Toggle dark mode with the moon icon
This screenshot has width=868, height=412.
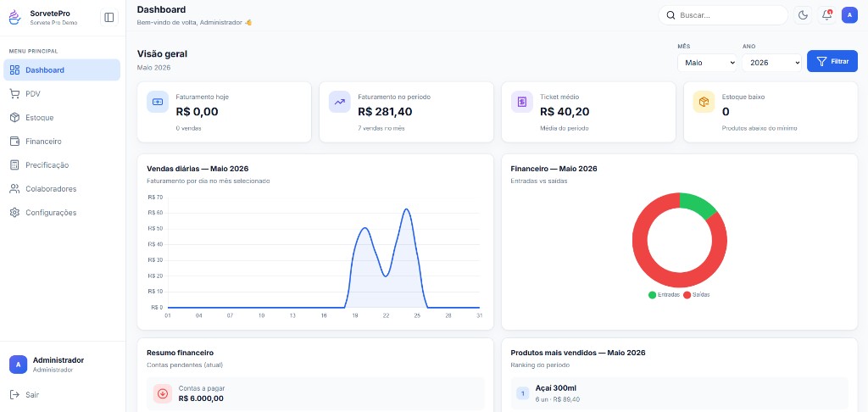click(x=803, y=15)
